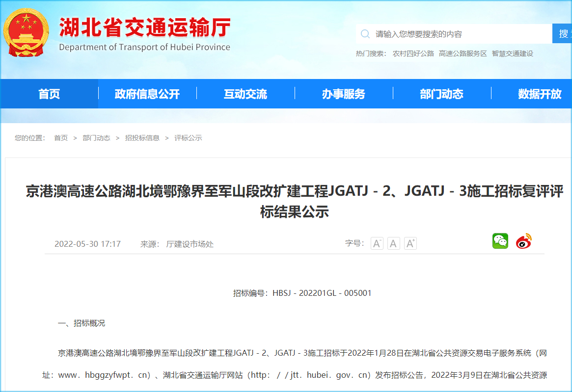Click hot search link 智慧交通建设
Viewport: 572px width, 392px height.
[x=512, y=53]
